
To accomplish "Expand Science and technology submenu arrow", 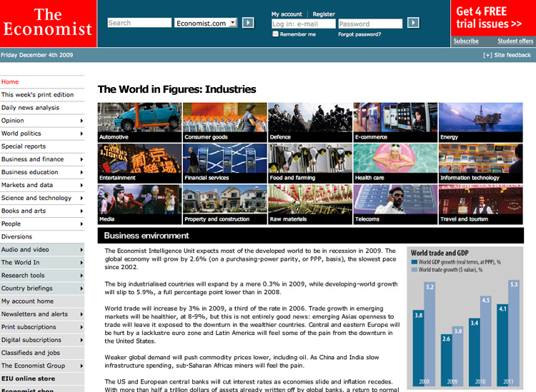I will 81,198.
